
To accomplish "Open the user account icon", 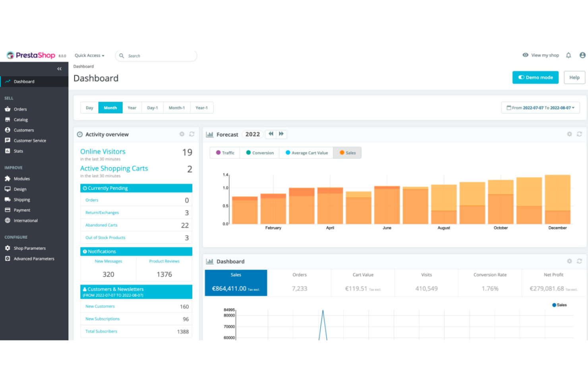I will click(x=582, y=55).
